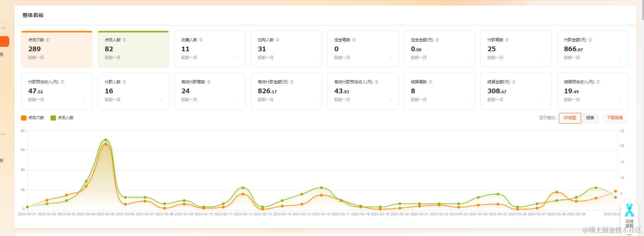Click info icon next to 有效付款金额(元)
644x236 pixels.
292,82
